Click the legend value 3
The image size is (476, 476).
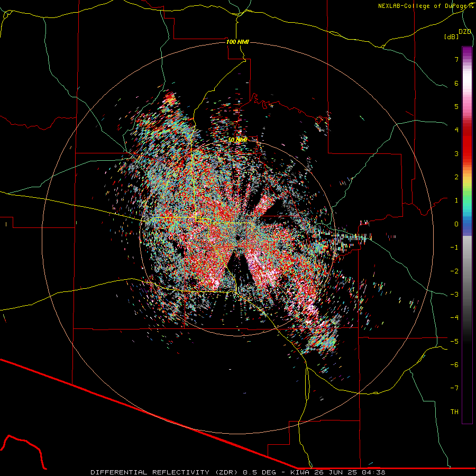pyautogui.click(x=456, y=153)
